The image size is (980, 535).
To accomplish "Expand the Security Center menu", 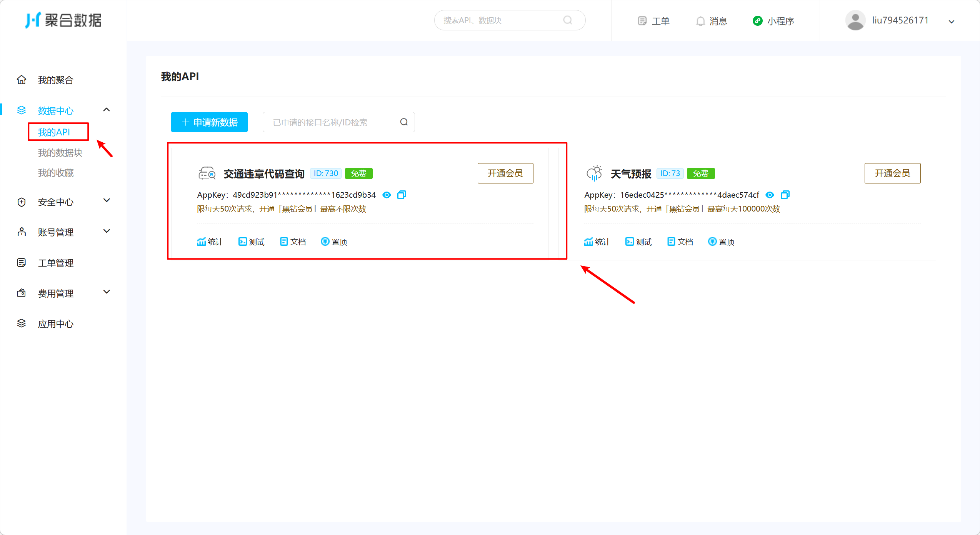I will click(x=107, y=201).
